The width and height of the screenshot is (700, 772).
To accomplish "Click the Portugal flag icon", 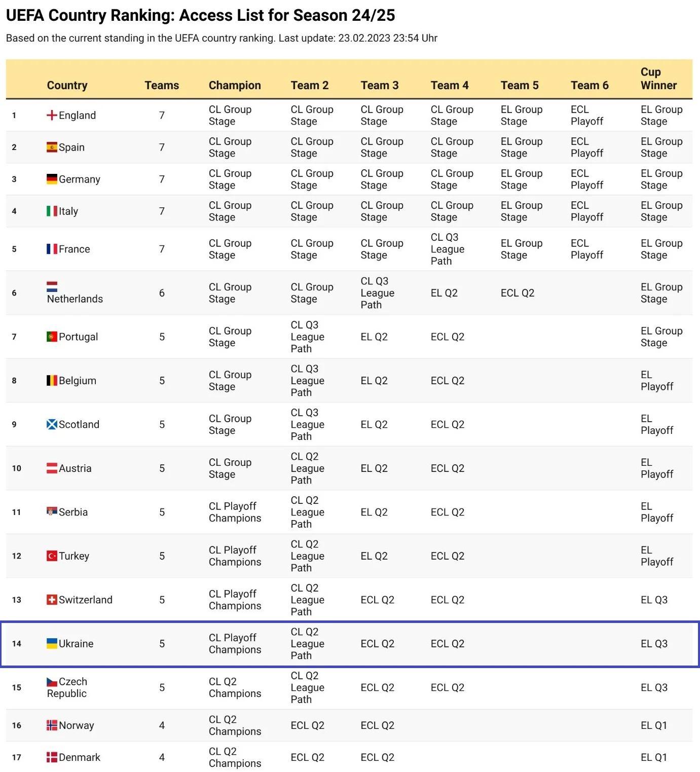I will pyautogui.click(x=52, y=337).
